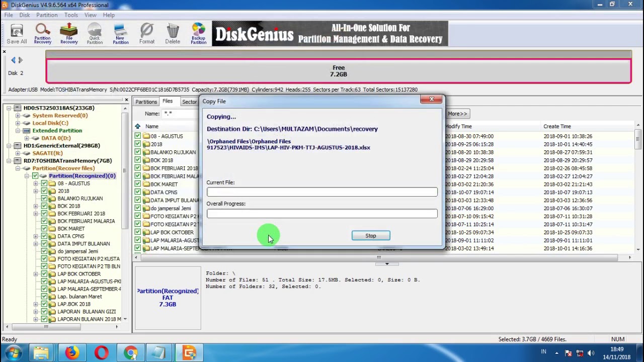This screenshot has width=644, height=362.
Task: Stop the file copy operation
Action: (x=371, y=236)
